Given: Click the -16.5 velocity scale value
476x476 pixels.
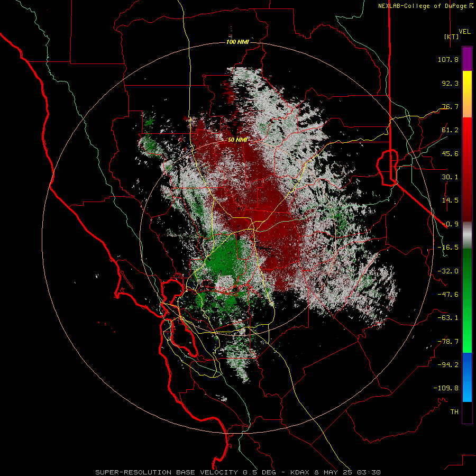Looking at the screenshot, I should tap(448, 248).
